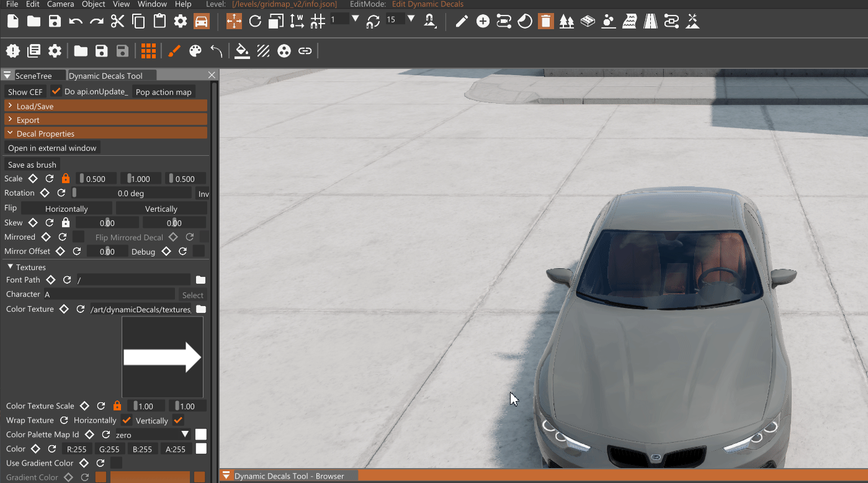Uncheck the Do api.onUpdate_ checkbox

tap(56, 91)
